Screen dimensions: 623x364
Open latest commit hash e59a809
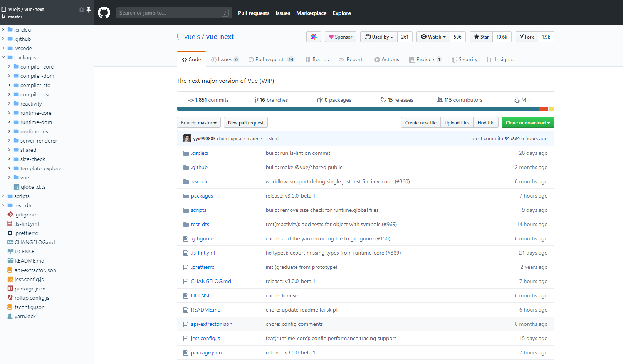click(511, 139)
